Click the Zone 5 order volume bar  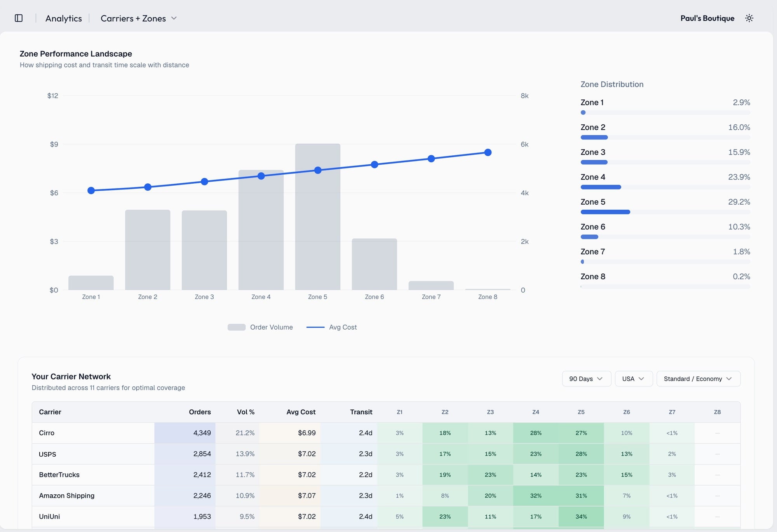tap(318, 217)
